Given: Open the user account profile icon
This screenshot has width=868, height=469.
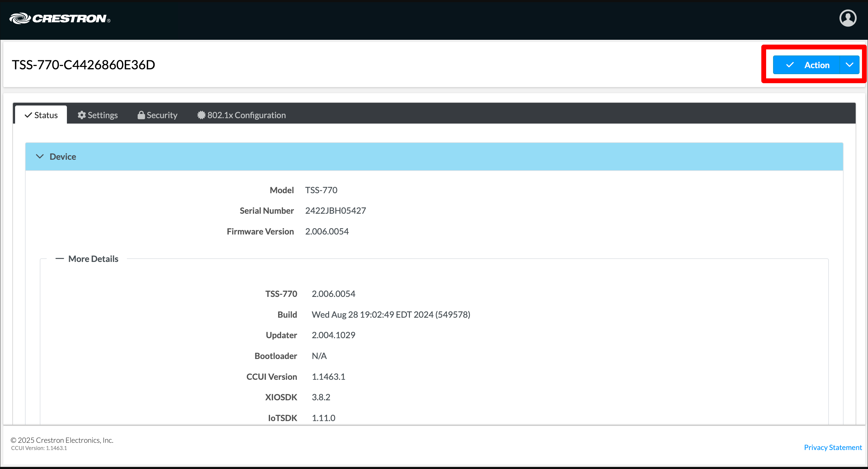Looking at the screenshot, I should point(848,18).
